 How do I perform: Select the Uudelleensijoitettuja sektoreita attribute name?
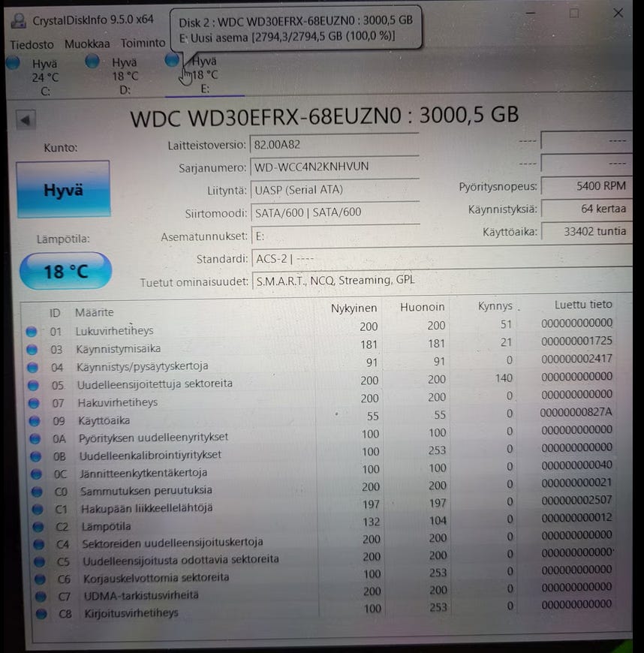click(155, 384)
